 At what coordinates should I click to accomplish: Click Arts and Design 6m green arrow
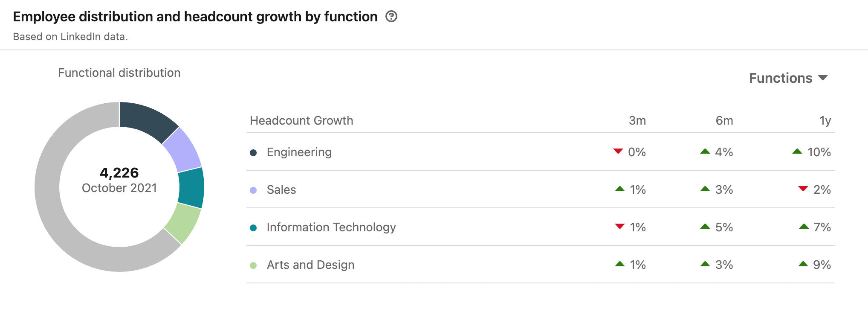coord(705,264)
